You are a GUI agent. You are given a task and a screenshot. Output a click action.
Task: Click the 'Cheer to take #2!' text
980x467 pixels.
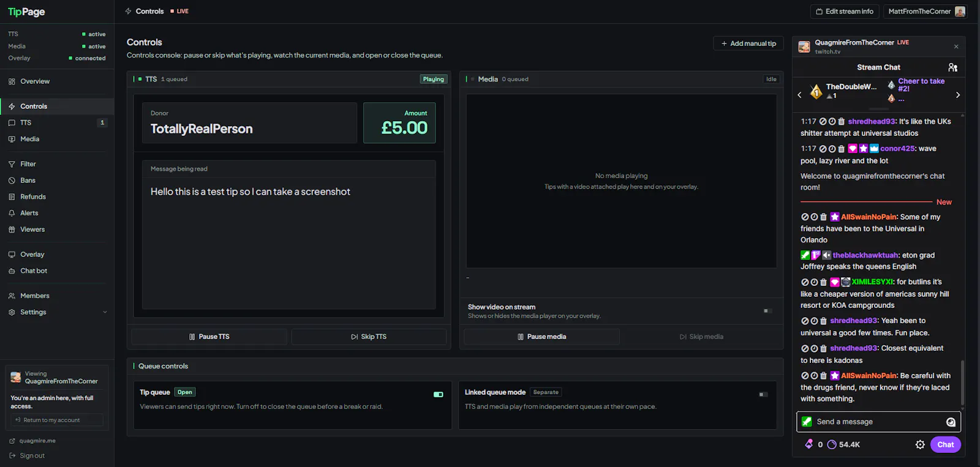point(921,85)
